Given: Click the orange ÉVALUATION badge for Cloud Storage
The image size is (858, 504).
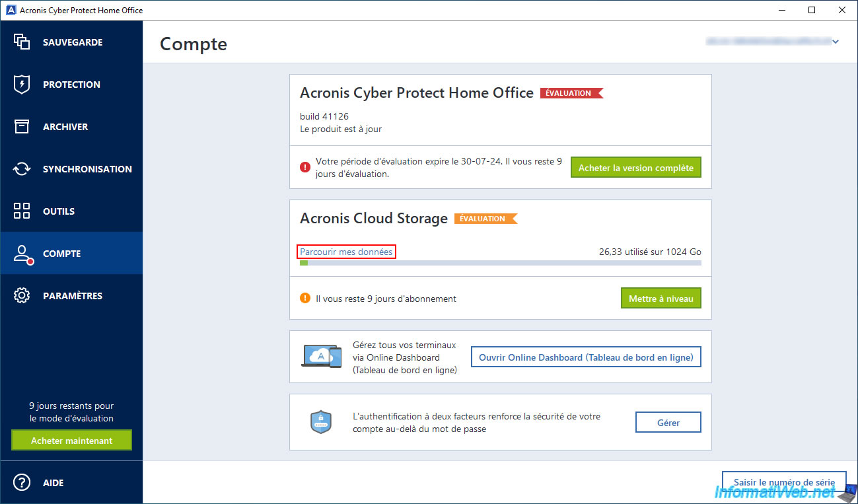Looking at the screenshot, I should tap(485, 219).
